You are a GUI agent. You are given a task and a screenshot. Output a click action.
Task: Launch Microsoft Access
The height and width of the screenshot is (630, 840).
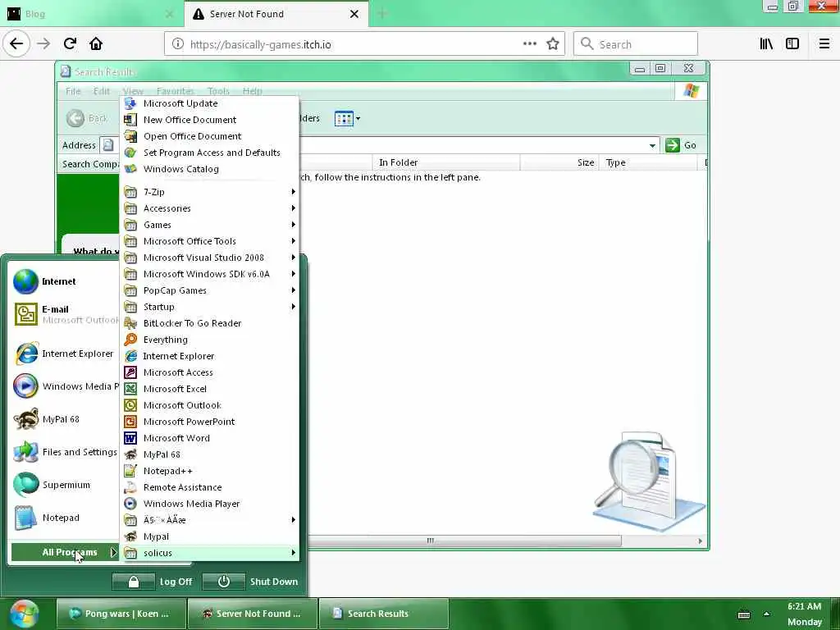point(209,372)
